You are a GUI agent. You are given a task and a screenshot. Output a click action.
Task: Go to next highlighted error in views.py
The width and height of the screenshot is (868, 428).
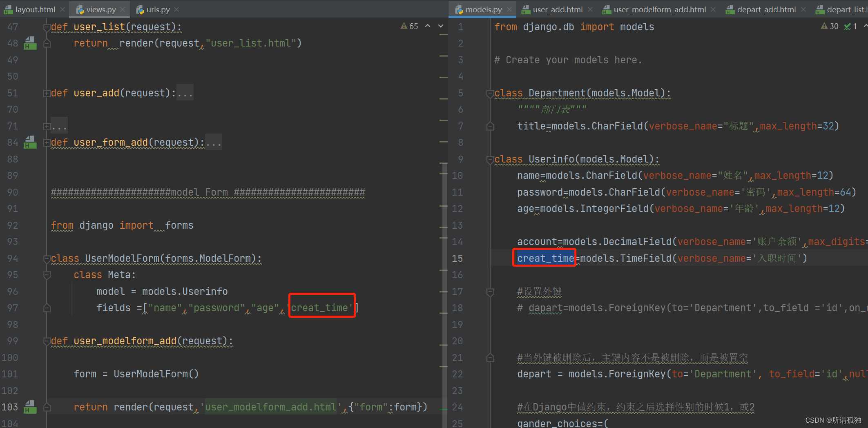click(x=441, y=26)
